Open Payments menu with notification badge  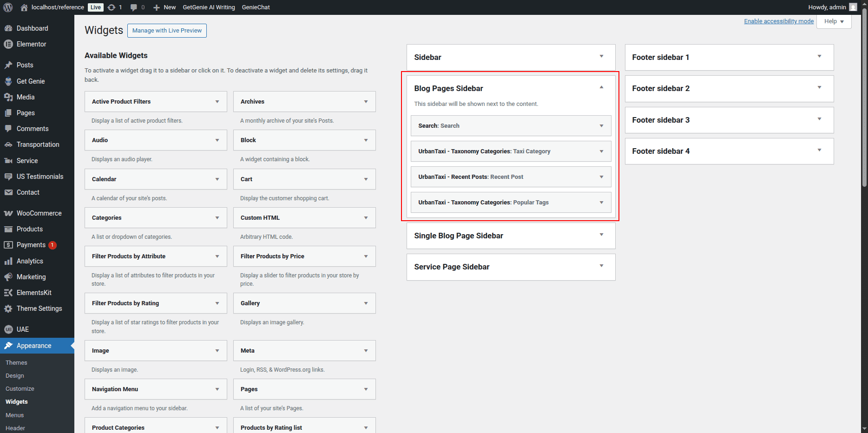point(37,245)
